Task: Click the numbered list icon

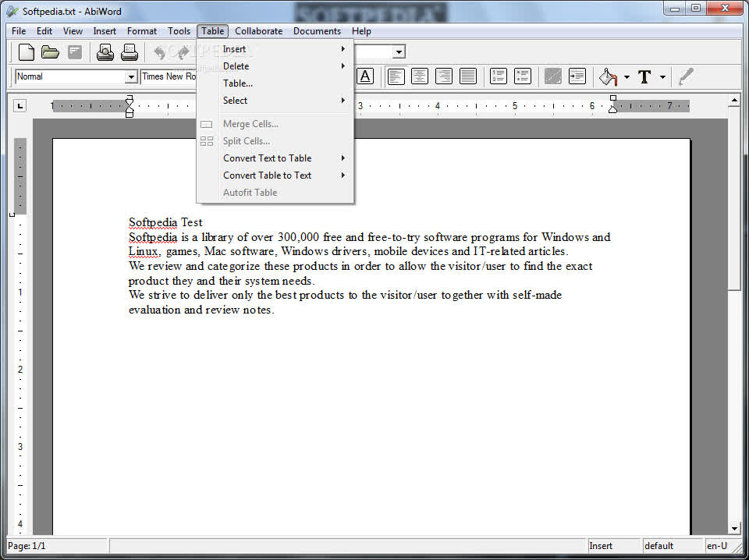Action: (499, 76)
